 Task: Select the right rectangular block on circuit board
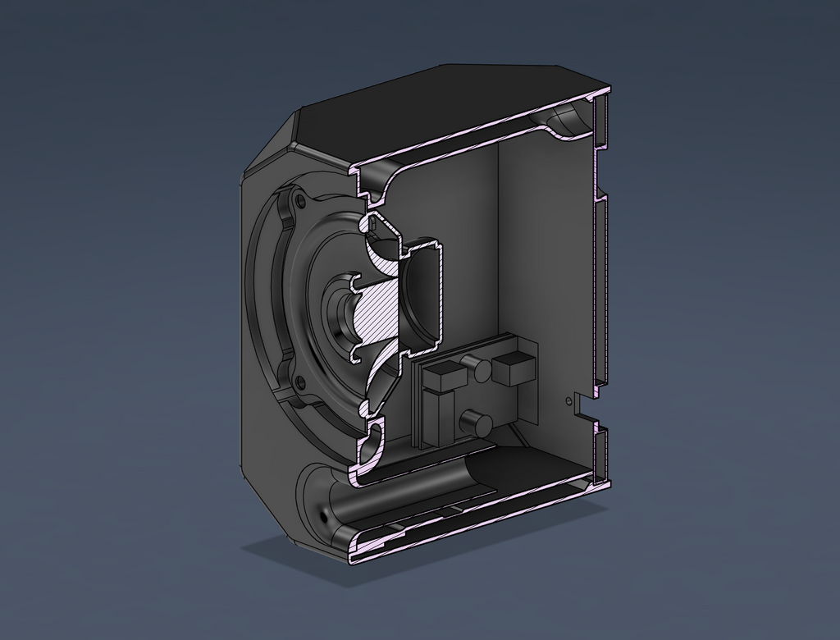point(514,367)
